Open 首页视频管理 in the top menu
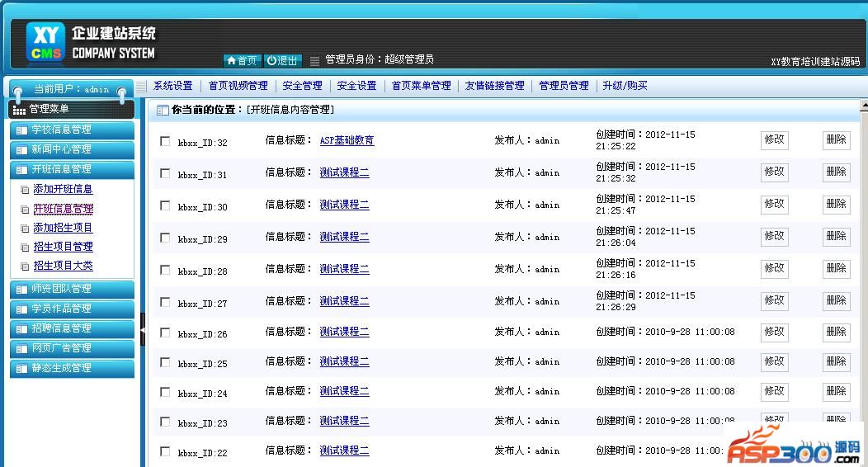The width and height of the screenshot is (868, 467). pyautogui.click(x=238, y=86)
